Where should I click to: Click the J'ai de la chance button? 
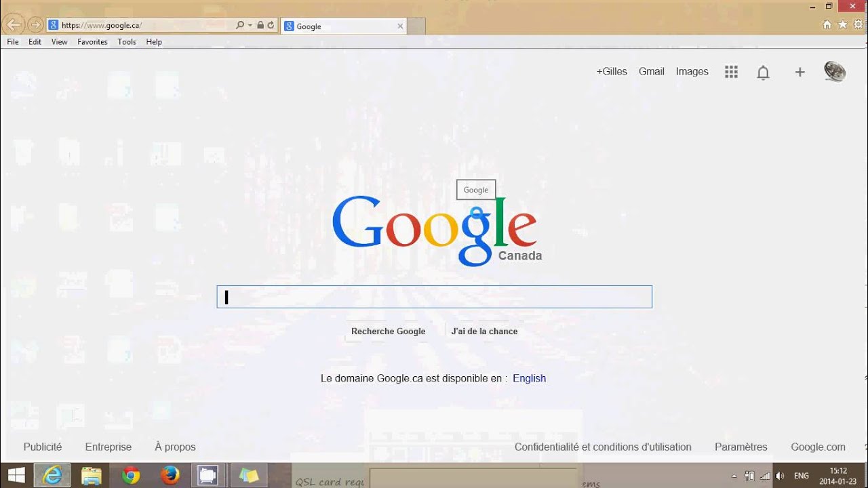[x=484, y=331]
